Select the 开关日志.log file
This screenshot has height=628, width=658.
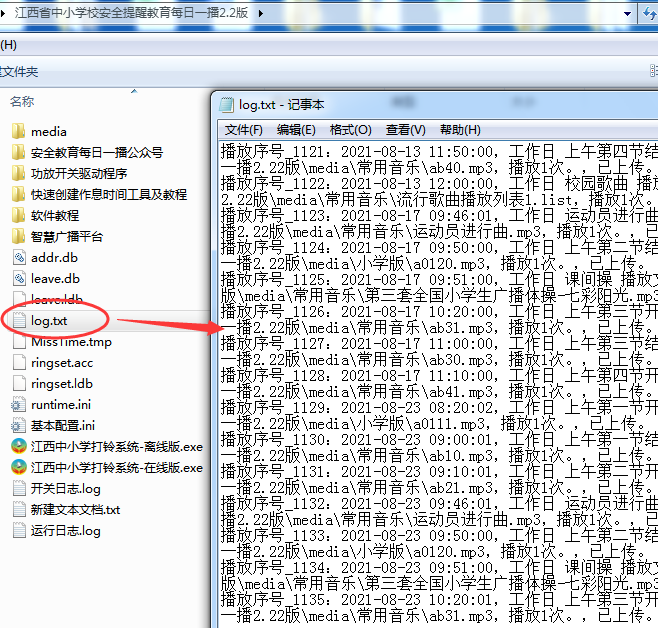point(65,489)
